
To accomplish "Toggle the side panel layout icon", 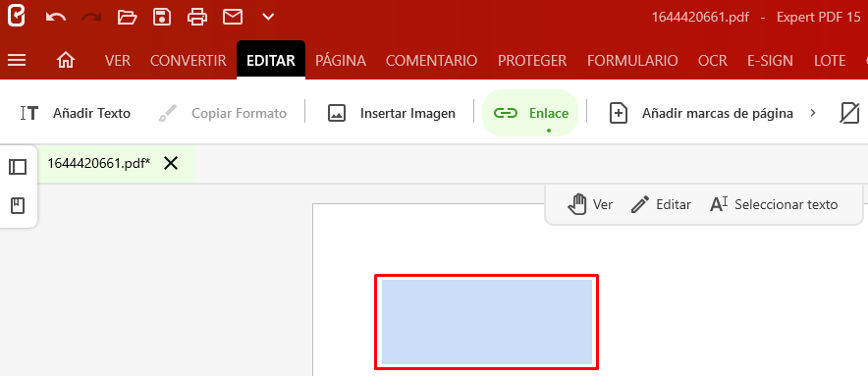I will point(18,167).
